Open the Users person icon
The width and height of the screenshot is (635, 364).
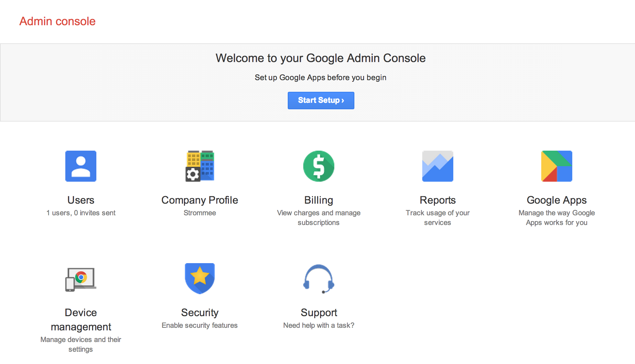point(81,166)
